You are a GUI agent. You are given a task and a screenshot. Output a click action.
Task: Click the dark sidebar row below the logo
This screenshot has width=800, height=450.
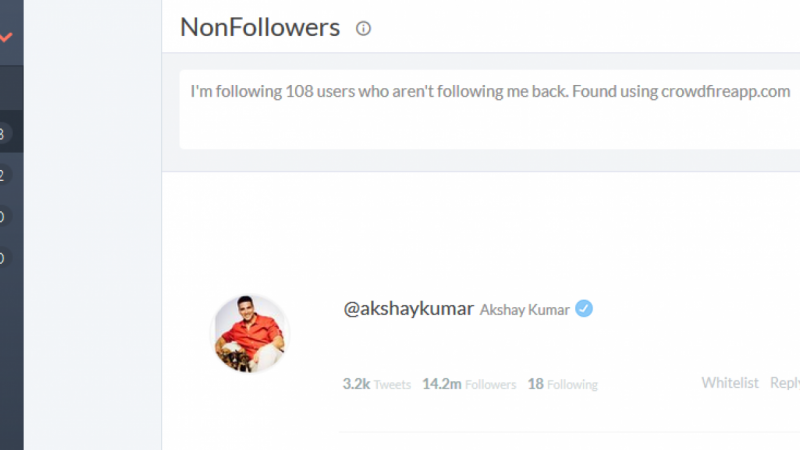pyautogui.click(x=11, y=88)
